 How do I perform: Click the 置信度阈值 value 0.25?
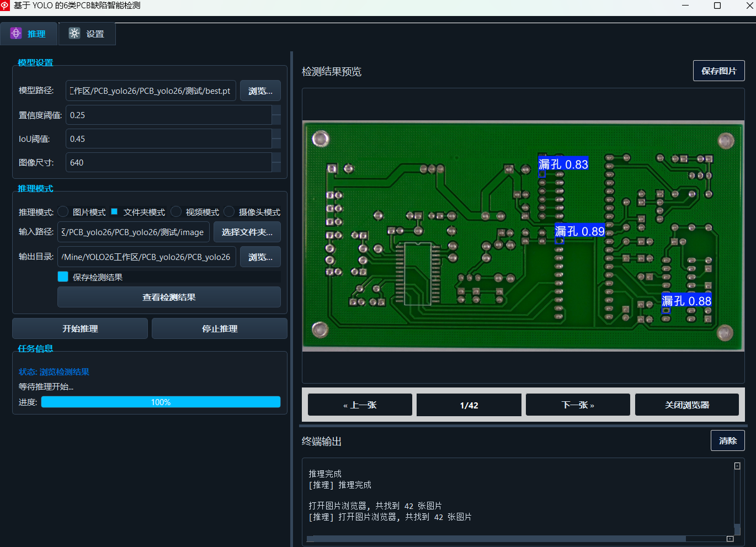(x=169, y=115)
